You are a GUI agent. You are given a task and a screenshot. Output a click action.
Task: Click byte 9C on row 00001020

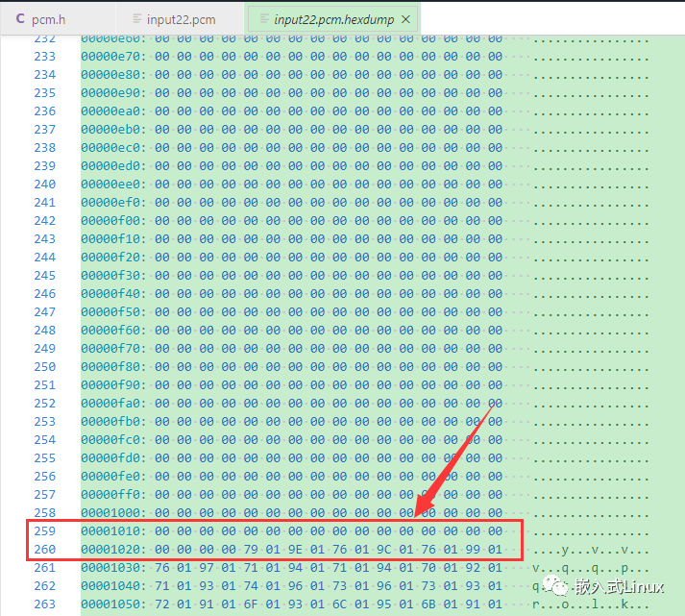click(384, 550)
